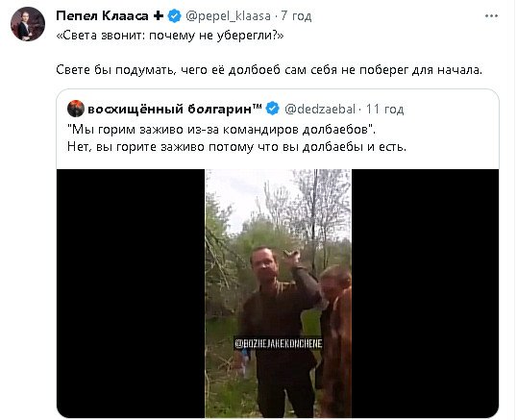The image size is (517, 420).
Task: Open the Пепел Клааса profile avatar
Action: [x=28, y=24]
